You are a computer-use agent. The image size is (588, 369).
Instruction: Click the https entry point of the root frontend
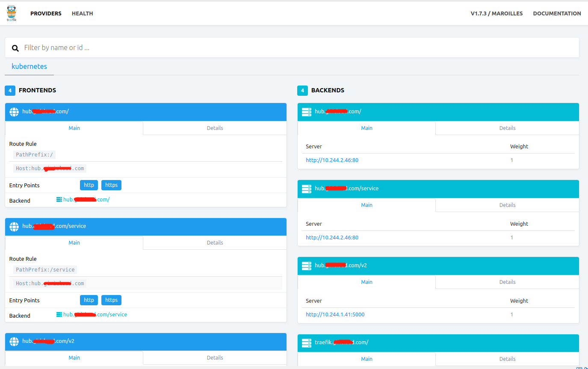[x=111, y=185]
